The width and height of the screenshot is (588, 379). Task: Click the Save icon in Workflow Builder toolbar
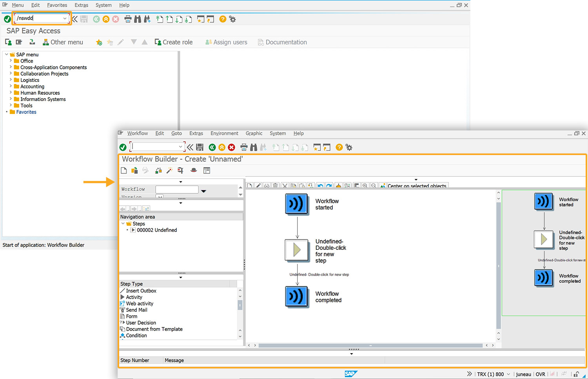click(x=200, y=147)
